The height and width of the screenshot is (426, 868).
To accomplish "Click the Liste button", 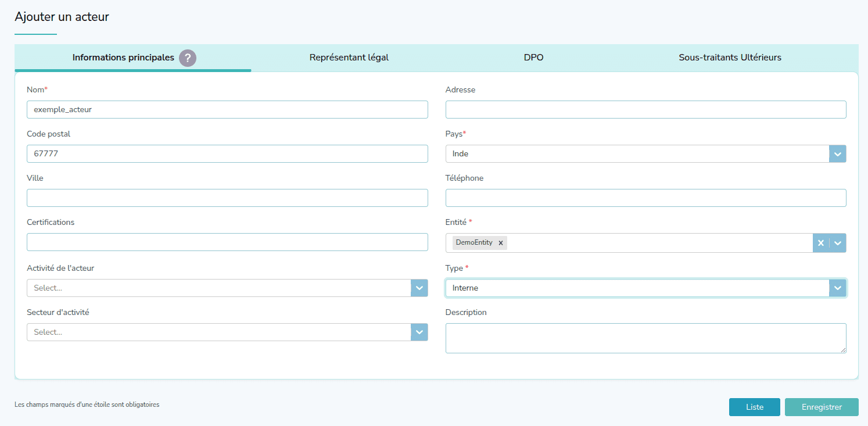I will [x=754, y=407].
